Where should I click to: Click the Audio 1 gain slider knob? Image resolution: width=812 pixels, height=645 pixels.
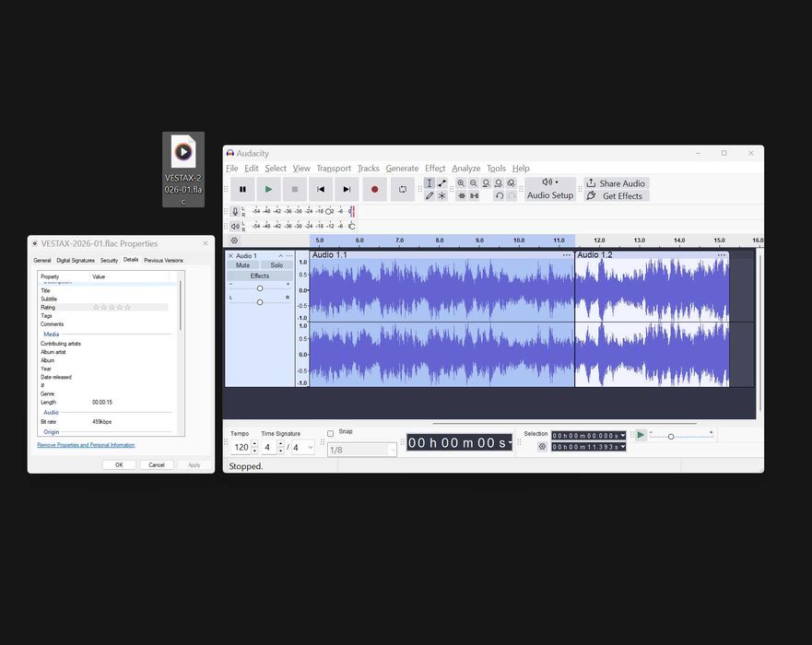260,288
